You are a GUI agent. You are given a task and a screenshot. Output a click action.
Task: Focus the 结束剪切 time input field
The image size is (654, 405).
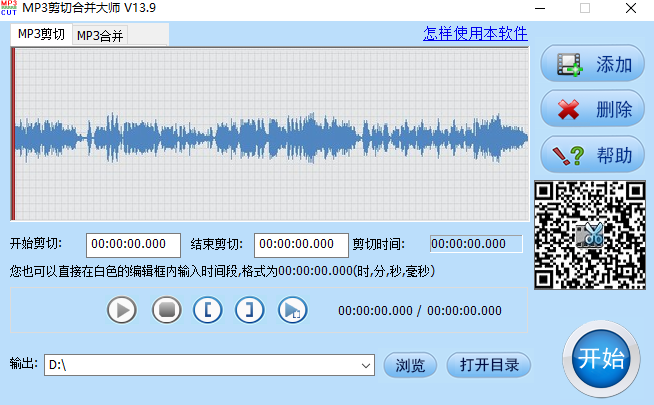coord(301,245)
